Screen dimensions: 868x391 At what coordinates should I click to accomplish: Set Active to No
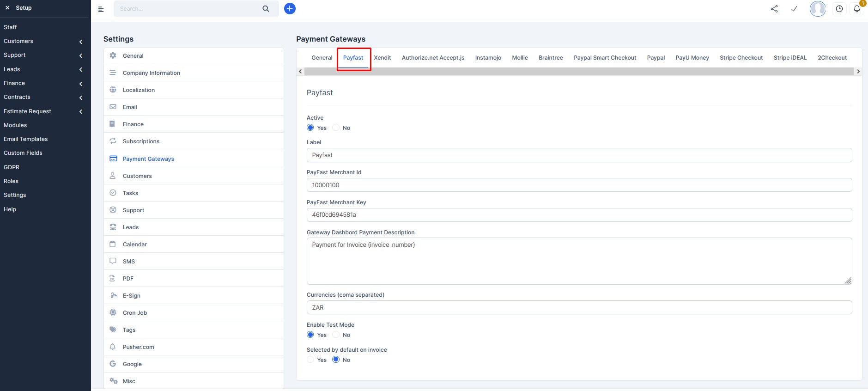point(336,128)
